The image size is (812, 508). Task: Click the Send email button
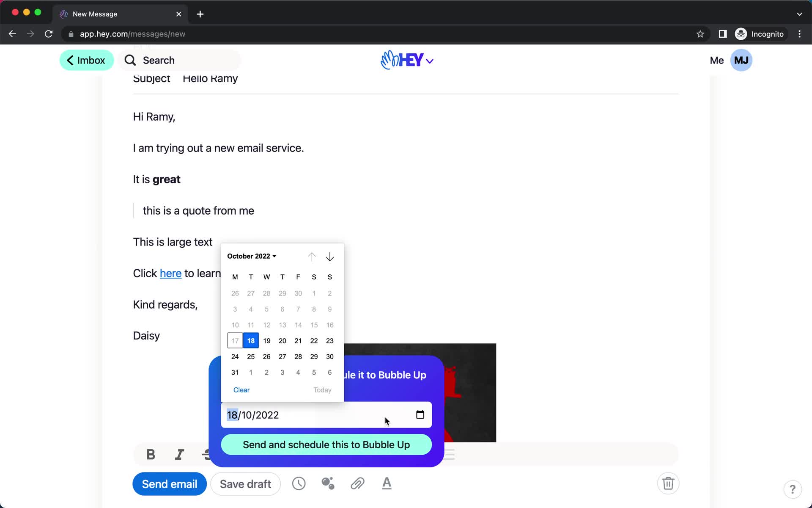pyautogui.click(x=170, y=483)
